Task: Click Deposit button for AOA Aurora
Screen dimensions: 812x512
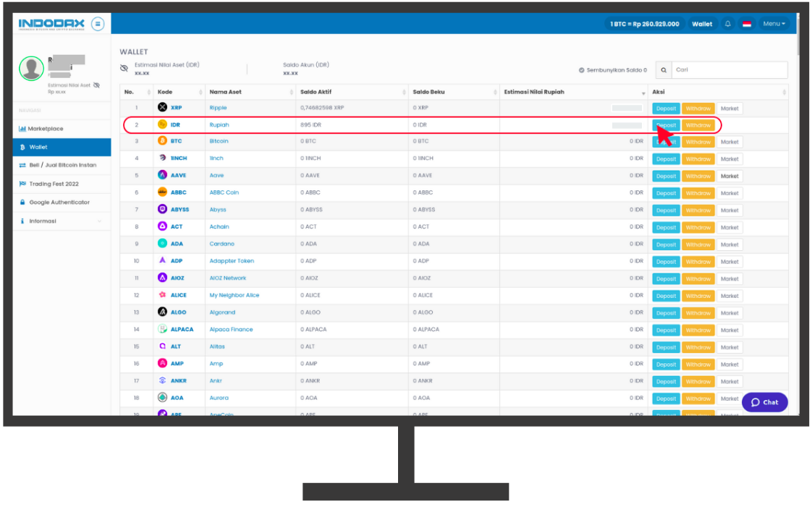Action: pyautogui.click(x=666, y=398)
